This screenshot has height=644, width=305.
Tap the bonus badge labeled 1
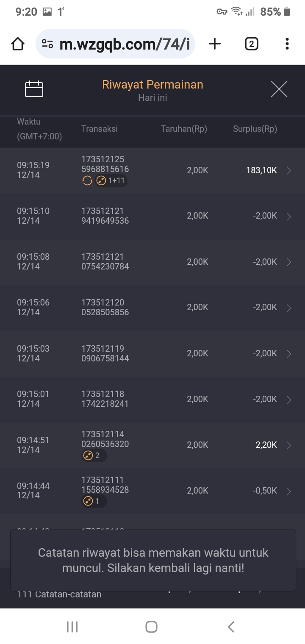pyautogui.click(x=94, y=502)
